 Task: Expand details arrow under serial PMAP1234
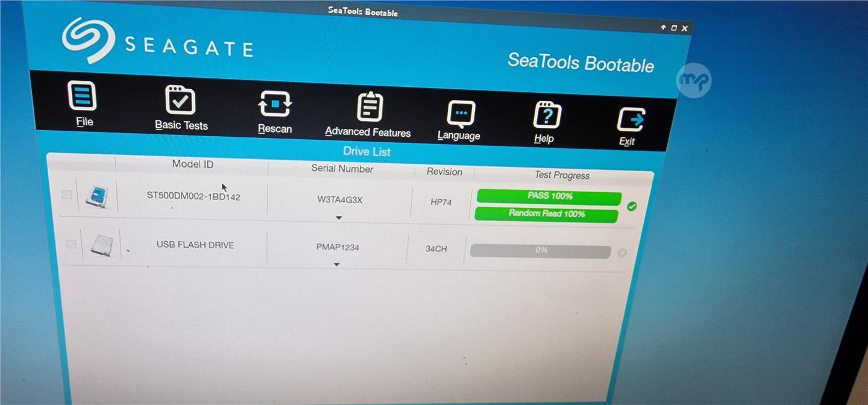pyautogui.click(x=336, y=265)
